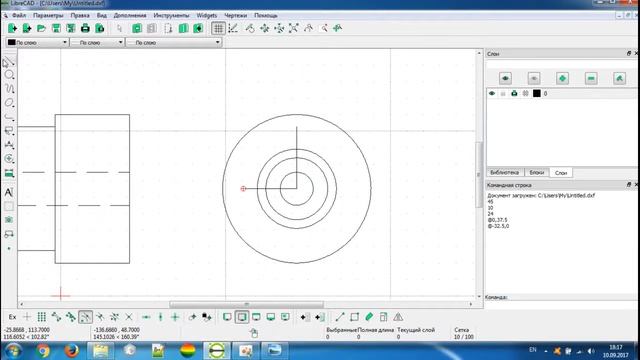Toggle Restrict Vertical snap button
The width and height of the screenshot is (640, 360).
[x=160, y=317]
